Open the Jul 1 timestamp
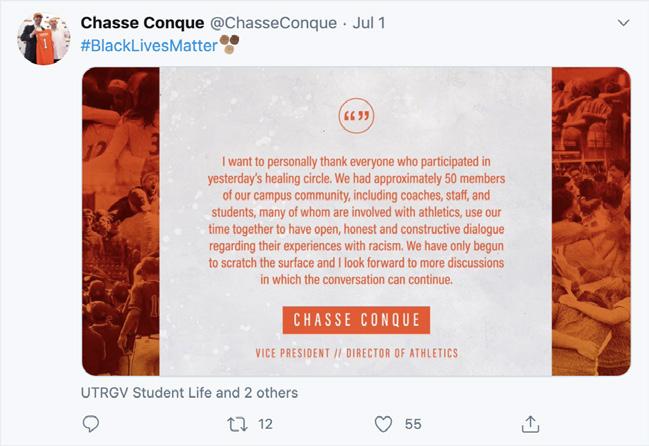 pos(369,23)
